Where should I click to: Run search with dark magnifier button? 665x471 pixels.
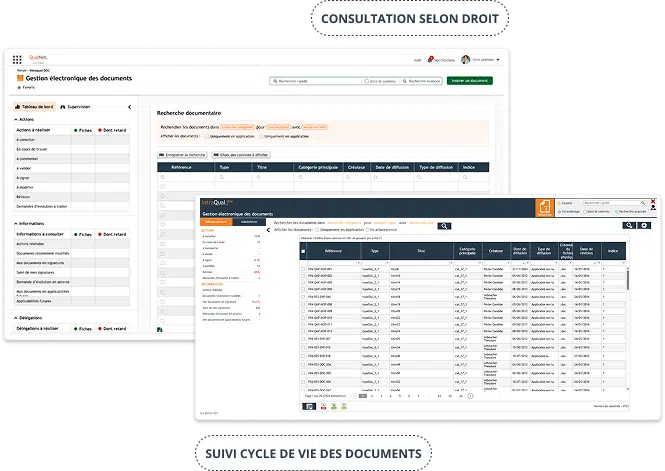click(444, 226)
